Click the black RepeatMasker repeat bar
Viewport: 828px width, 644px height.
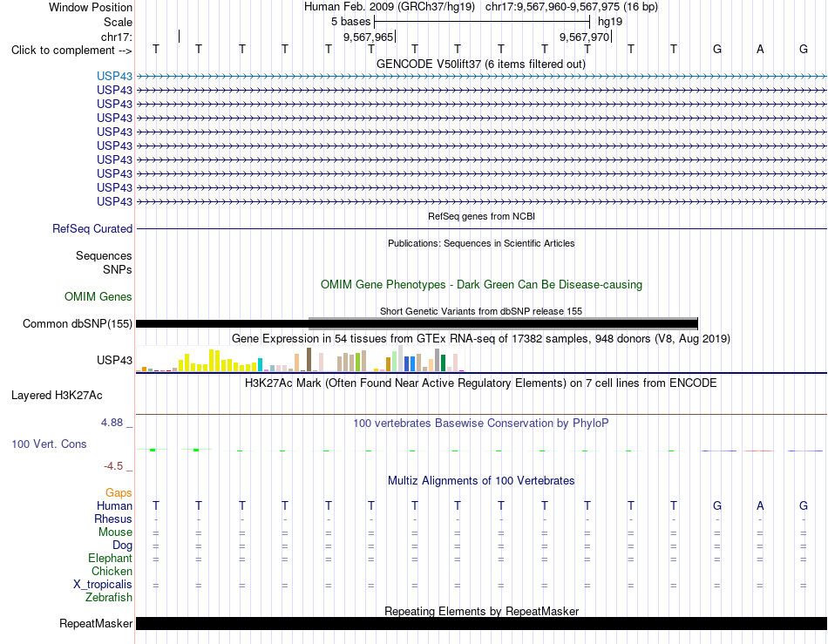(x=481, y=623)
